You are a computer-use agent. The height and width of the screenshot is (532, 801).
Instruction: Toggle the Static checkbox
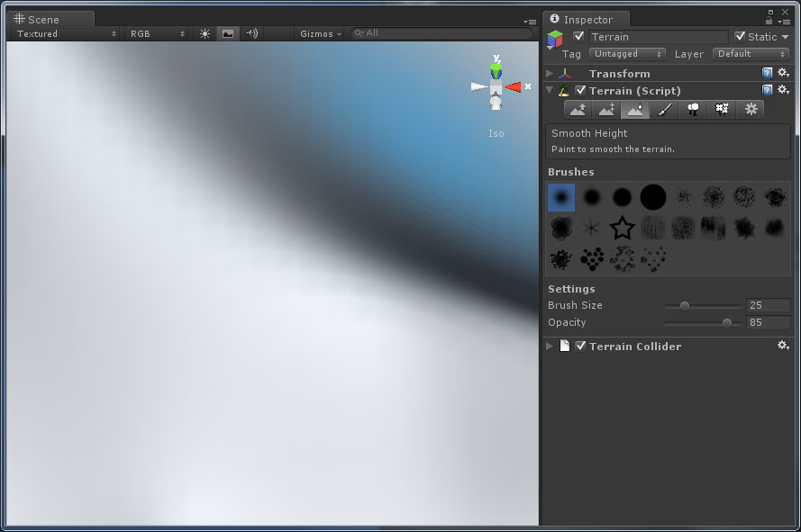click(740, 36)
